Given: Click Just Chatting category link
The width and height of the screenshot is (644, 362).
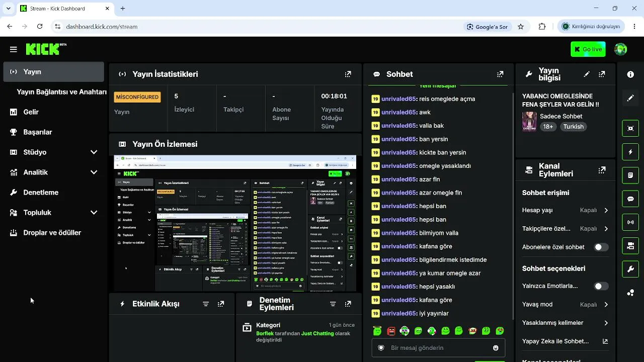Looking at the screenshot, I should tap(317, 333).
